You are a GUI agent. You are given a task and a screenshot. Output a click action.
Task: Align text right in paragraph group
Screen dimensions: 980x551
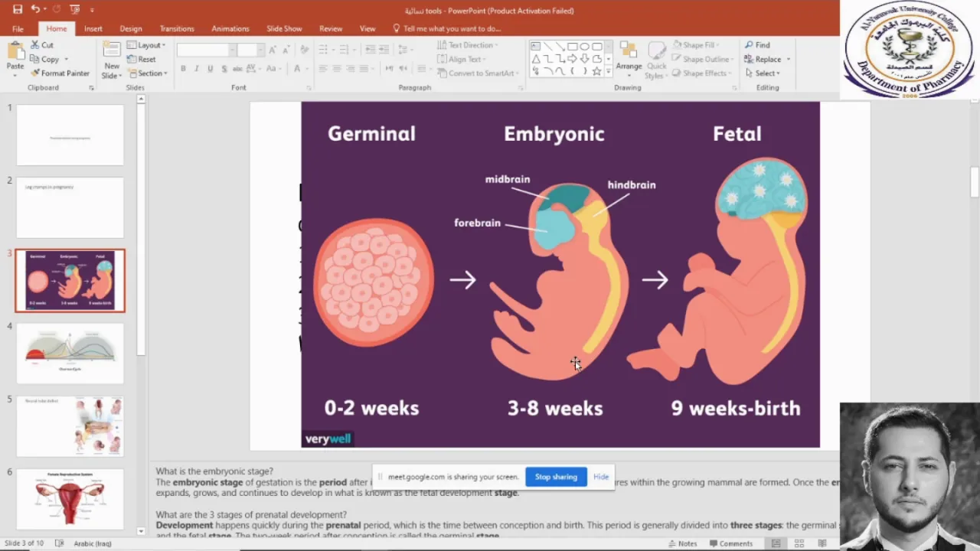pos(351,69)
